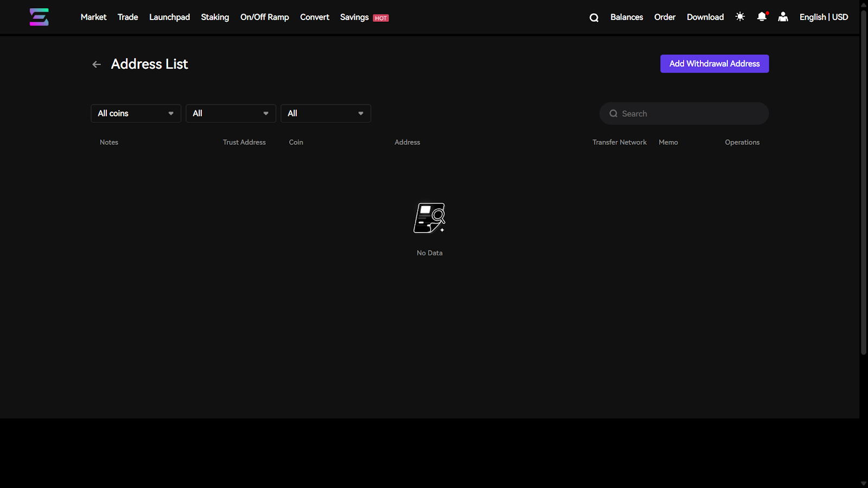Image resolution: width=868 pixels, height=488 pixels.
Task: Go back using arrow beside Address List
Action: click(x=97, y=65)
